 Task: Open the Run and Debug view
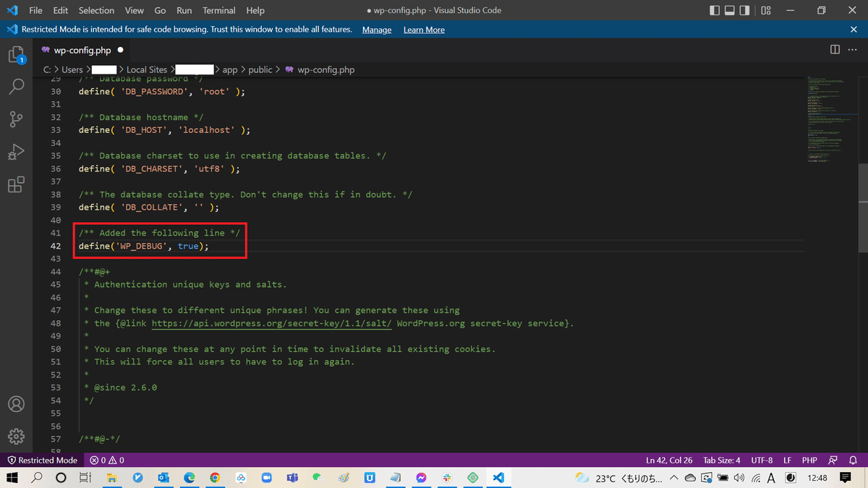(x=16, y=153)
